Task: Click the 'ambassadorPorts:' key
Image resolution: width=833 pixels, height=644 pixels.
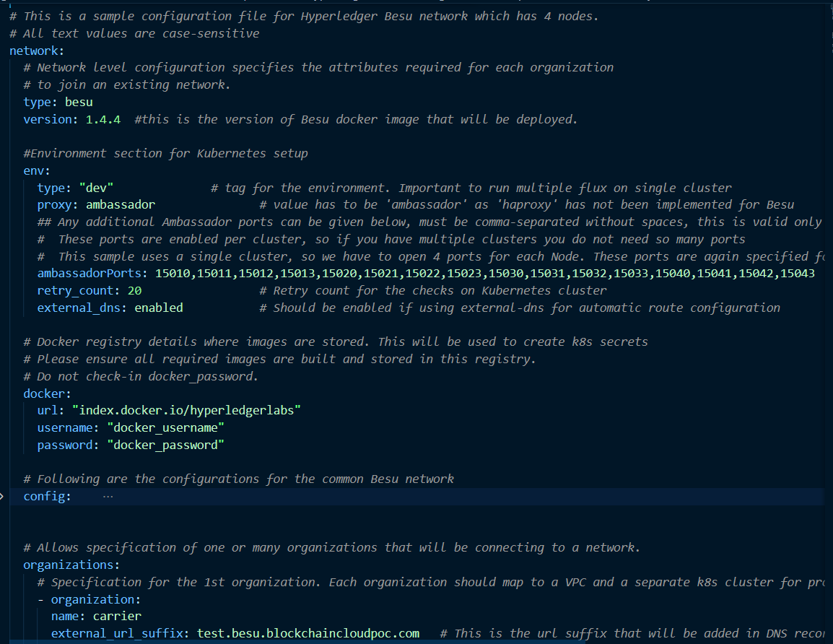Action: click(x=92, y=273)
